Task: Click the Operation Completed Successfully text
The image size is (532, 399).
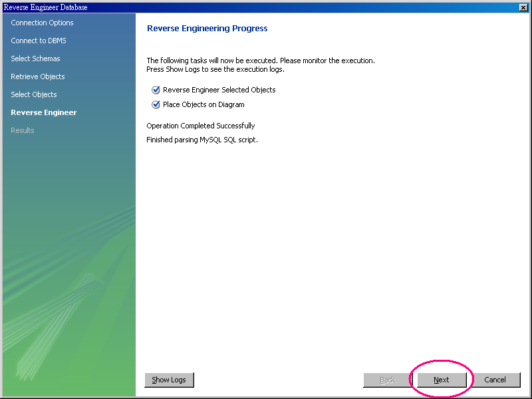Action: click(201, 126)
